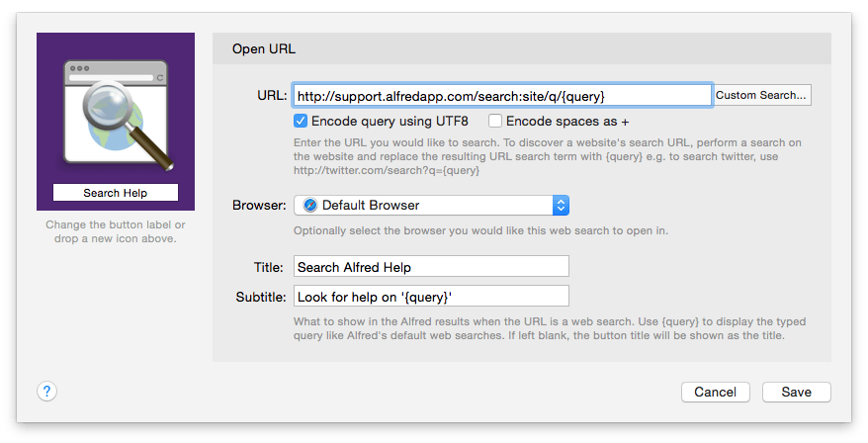This screenshot has width=868, height=443.
Task: Click the 'What to show in the Alfred results' hint
Action: 550,328
